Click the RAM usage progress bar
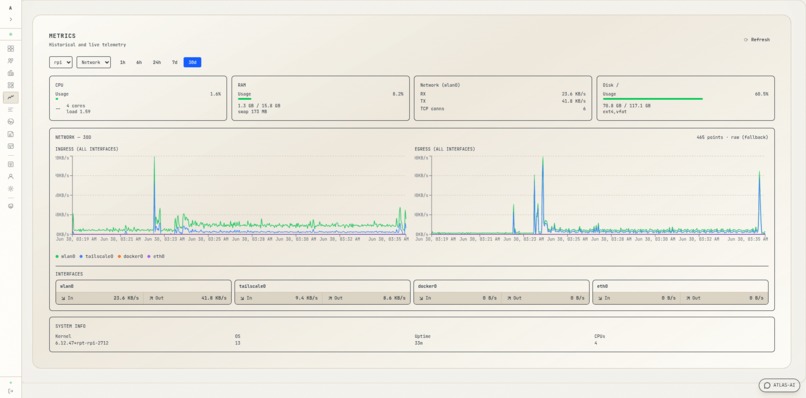 pos(245,99)
